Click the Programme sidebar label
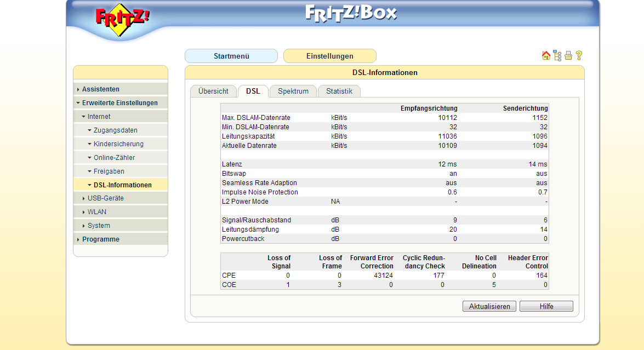Viewport: 644px width, 350px height. 101,239
